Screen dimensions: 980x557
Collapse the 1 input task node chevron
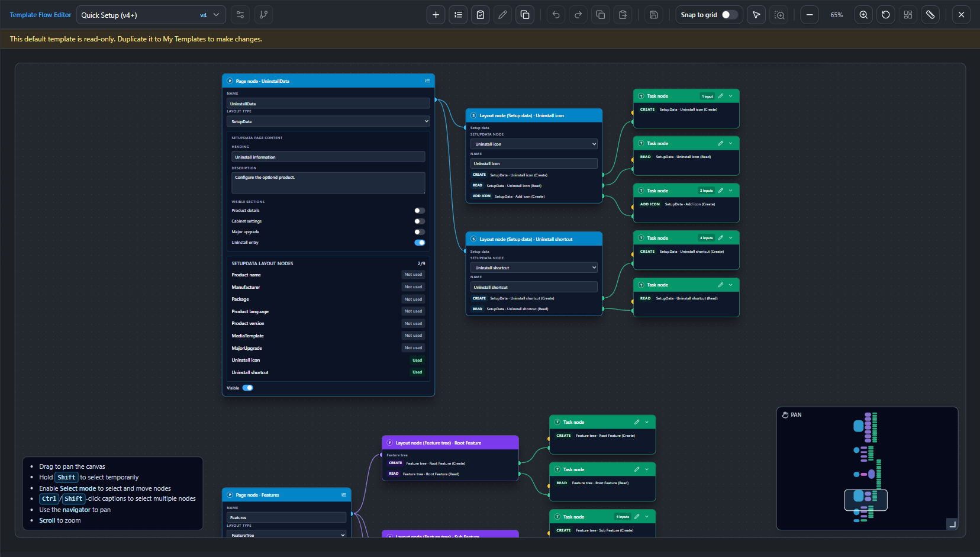(x=731, y=96)
